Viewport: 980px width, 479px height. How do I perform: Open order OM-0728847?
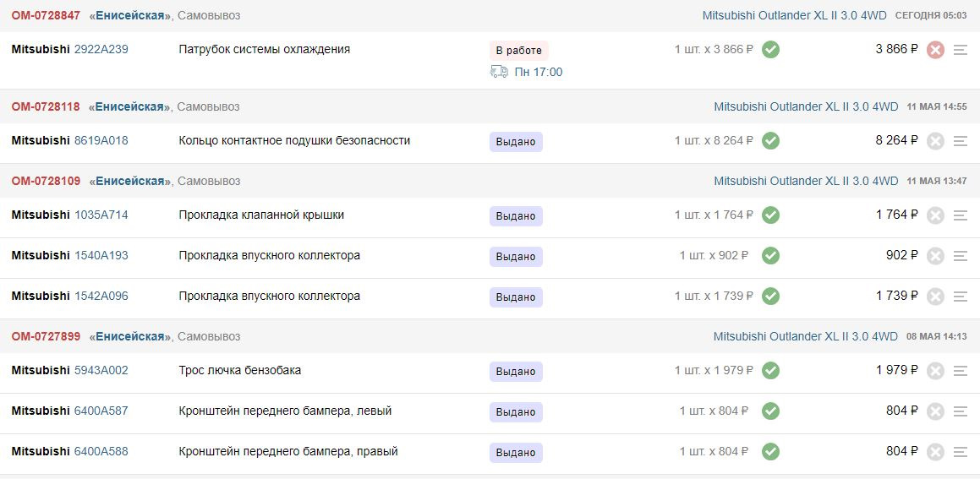pyautogui.click(x=46, y=15)
